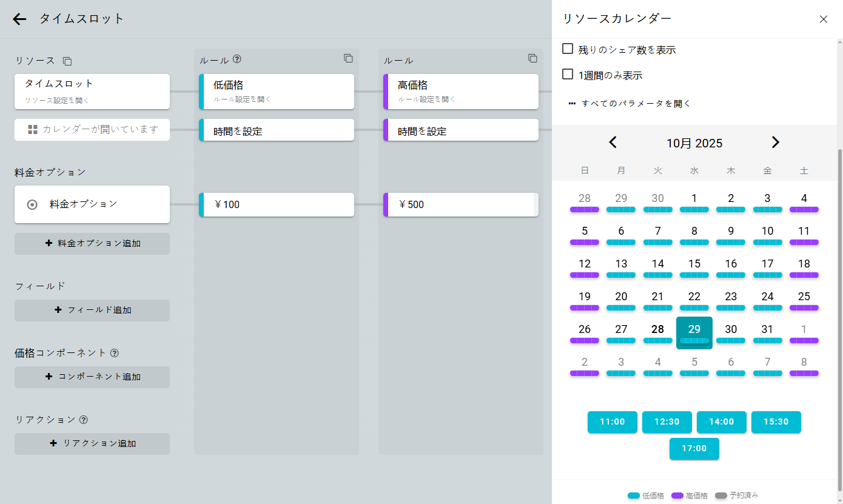843x504 pixels.
Task: Edit the ￥100 price field
Action: [x=277, y=205]
